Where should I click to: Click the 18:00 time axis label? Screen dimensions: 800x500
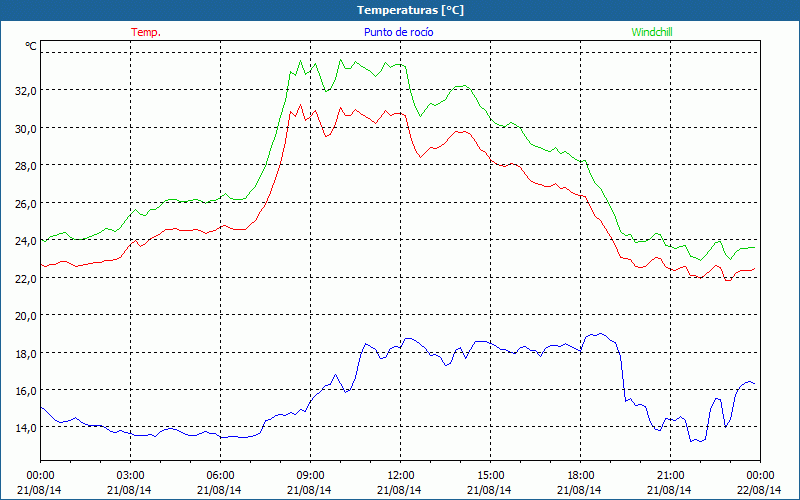pyautogui.click(x=580, y=476)
